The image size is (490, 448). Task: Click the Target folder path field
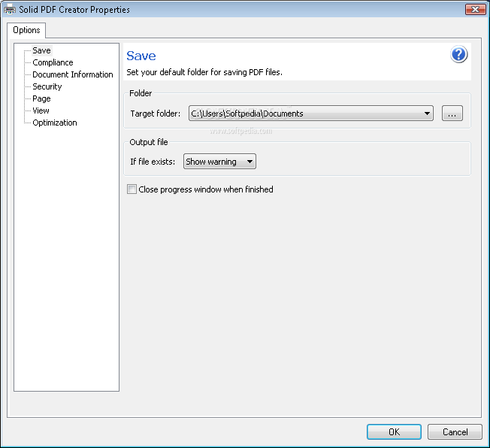click(x=310, y=114)
